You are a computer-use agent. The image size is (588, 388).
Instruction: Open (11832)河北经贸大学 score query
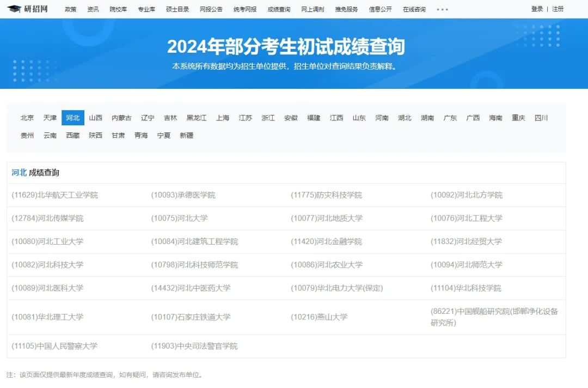(x=466, y=241)
